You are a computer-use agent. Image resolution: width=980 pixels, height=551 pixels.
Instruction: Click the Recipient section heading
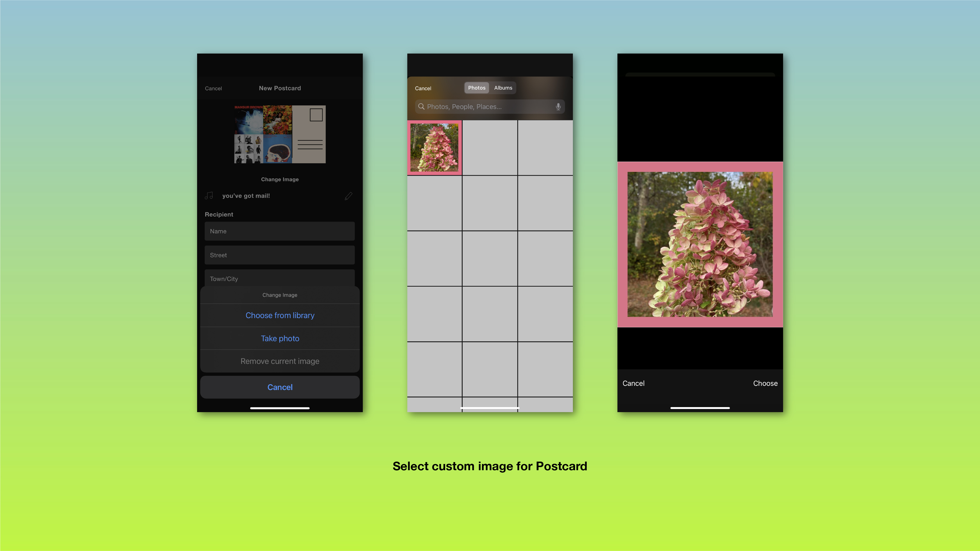point(219,214)
